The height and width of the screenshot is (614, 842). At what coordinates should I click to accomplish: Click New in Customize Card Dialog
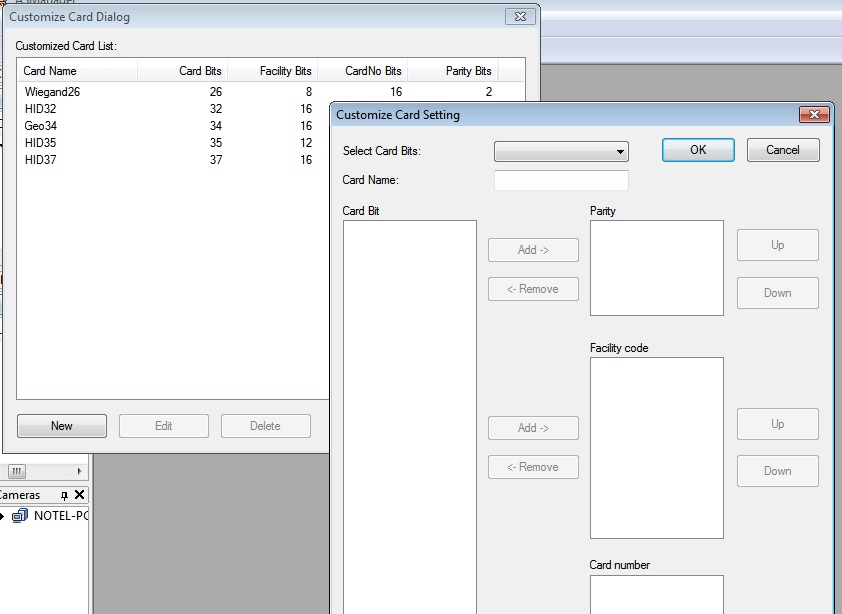click(62, 426)
